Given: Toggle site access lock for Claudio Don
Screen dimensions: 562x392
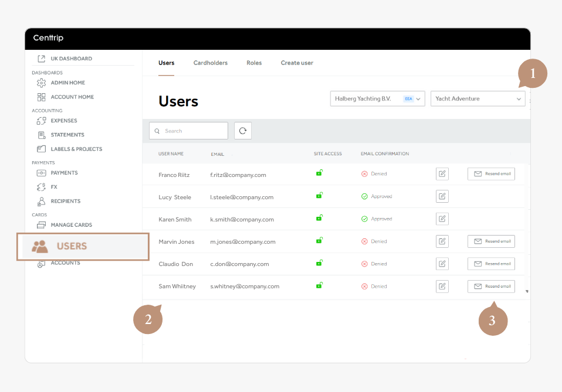Looking at the screenshot, I should [x=319, y=263].
